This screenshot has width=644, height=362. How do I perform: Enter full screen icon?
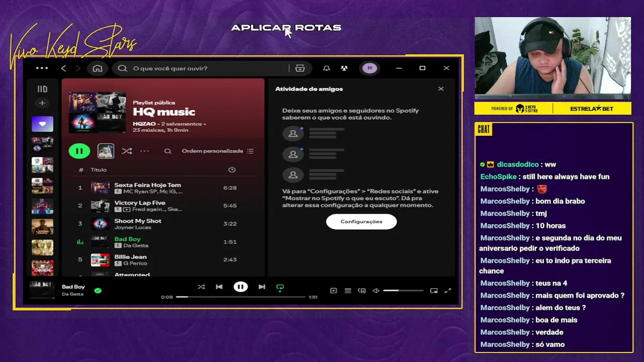pos(448,291)
